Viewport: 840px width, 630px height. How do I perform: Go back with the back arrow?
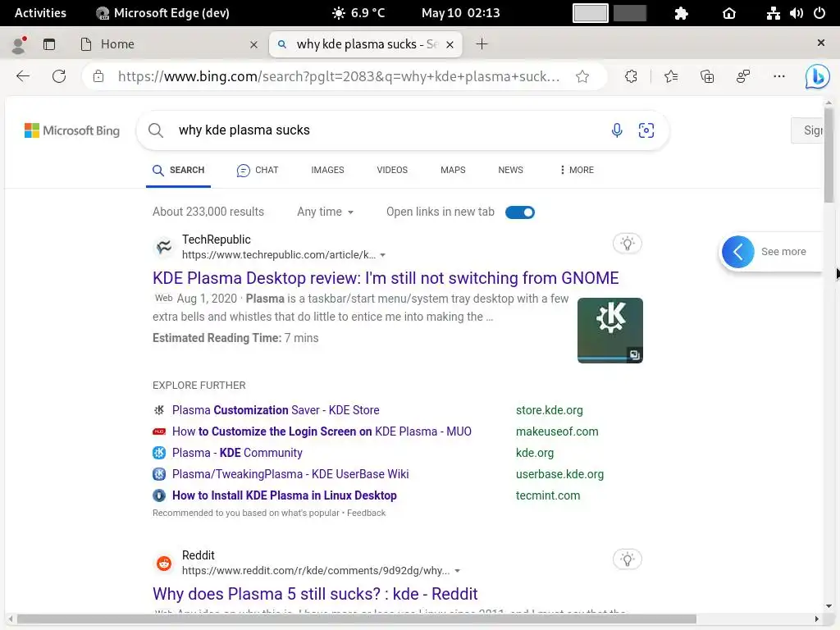23,76
